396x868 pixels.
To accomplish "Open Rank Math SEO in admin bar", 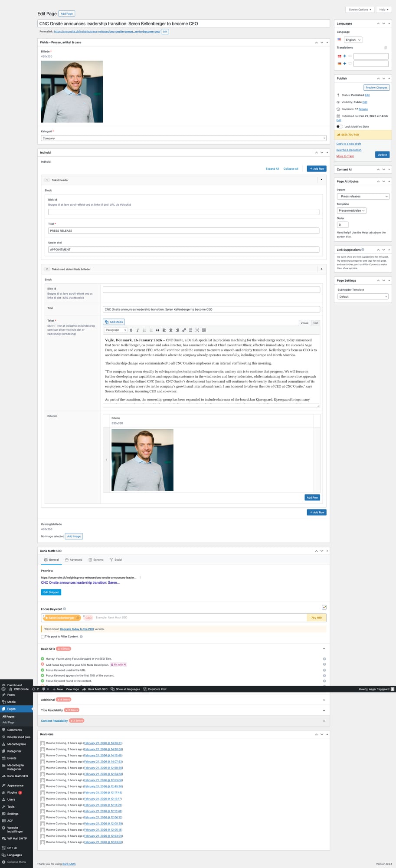I will [x=95, y=689].
